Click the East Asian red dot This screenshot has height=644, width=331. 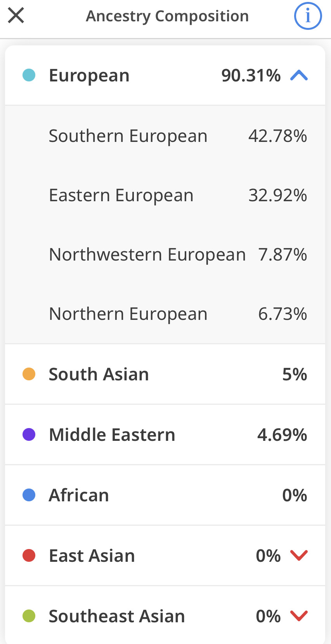click(x=29, y=556)
